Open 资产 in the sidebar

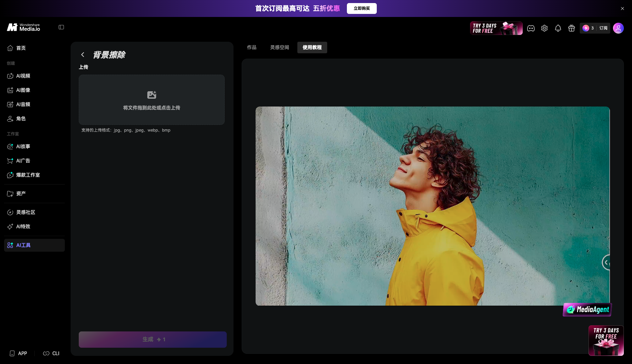tap(34, 194)
